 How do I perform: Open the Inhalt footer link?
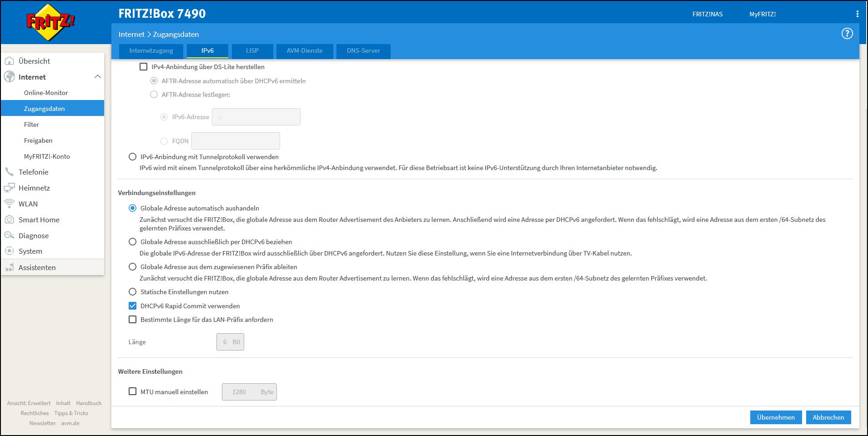pyautogui.click(x=63, y=403)
